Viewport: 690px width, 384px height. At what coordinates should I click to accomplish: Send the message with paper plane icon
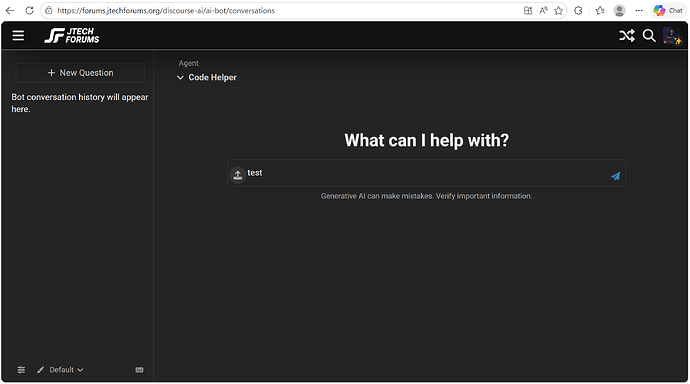tap(616, 176)
